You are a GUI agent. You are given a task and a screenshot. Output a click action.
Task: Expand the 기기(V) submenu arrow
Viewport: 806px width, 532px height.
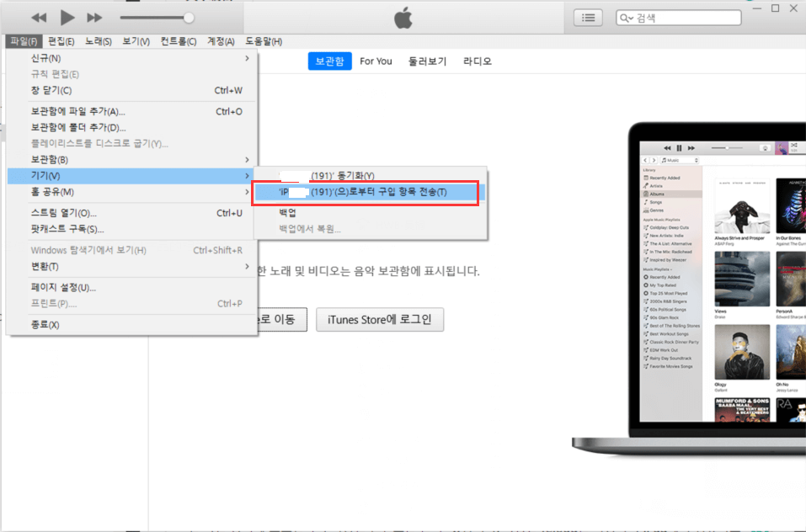point(247,176)
